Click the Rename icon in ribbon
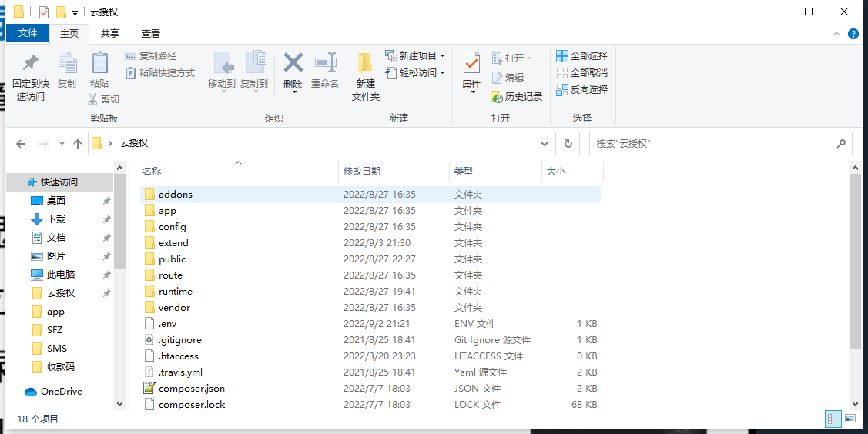The width and height of the screenshot is (868, 434). point(325,64)
